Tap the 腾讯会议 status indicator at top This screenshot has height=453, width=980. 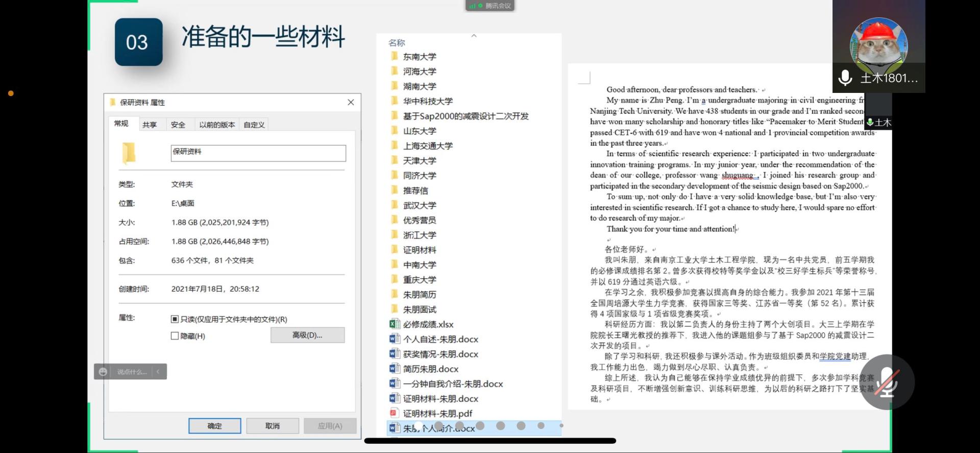tap(490, 6)
